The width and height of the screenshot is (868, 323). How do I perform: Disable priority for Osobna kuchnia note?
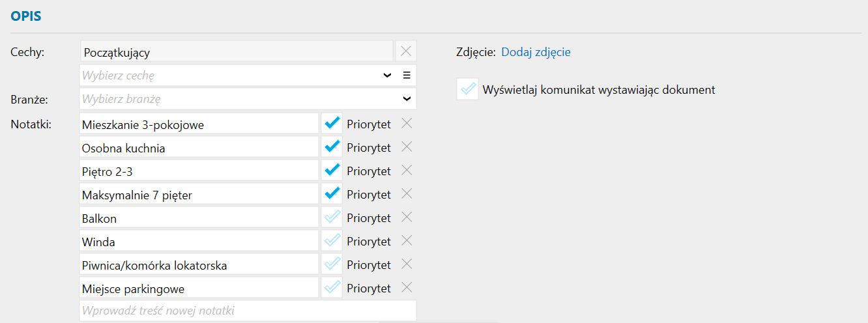[332, 147]
